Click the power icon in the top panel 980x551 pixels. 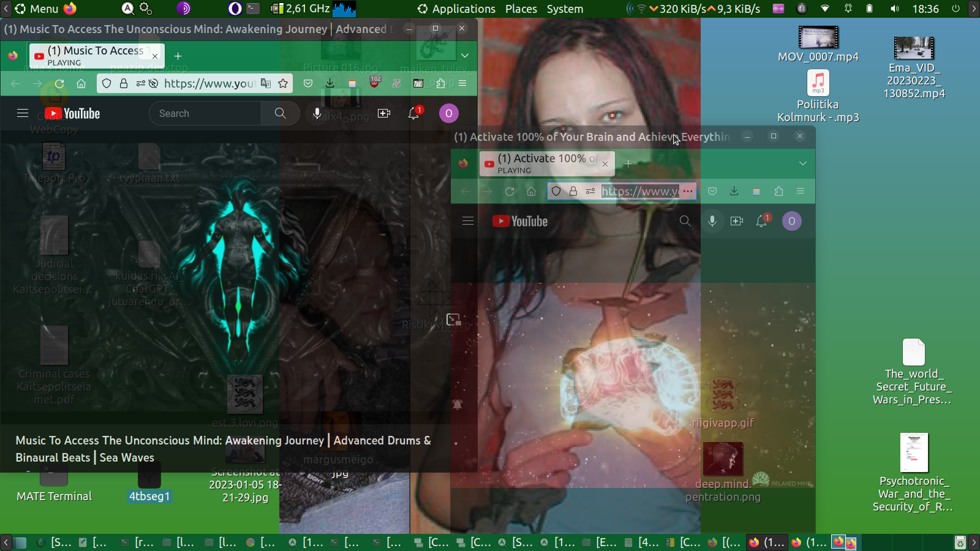pyautogui.click(x=956, y=9)
